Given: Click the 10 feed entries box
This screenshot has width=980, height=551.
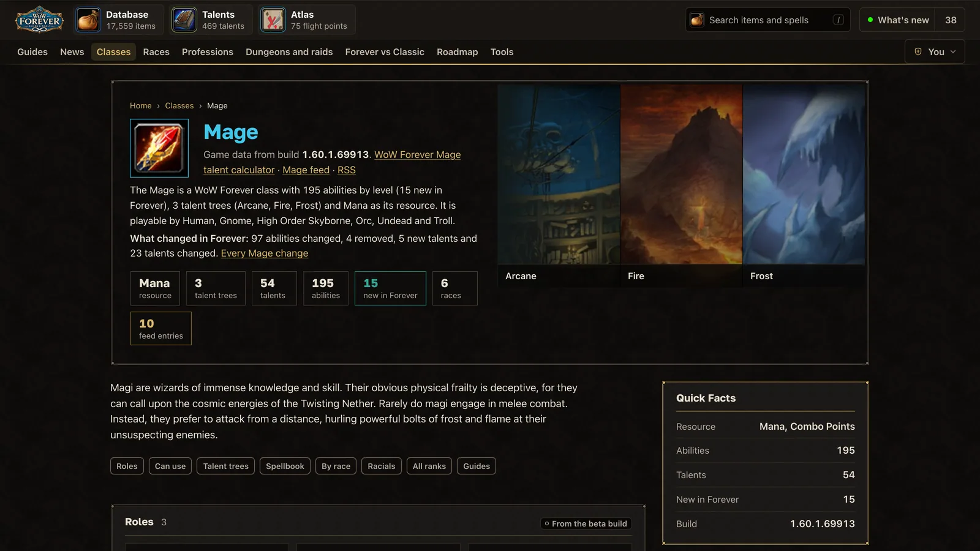Looking at the screenshot, I should click(x=161, y=329).
